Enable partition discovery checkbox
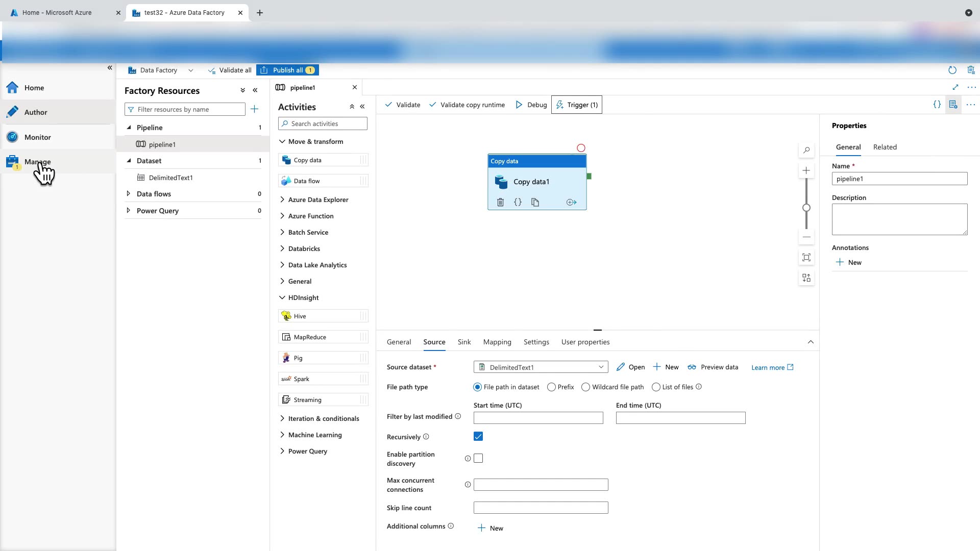This screenshot has height=551, width=980. coord(478,458)
